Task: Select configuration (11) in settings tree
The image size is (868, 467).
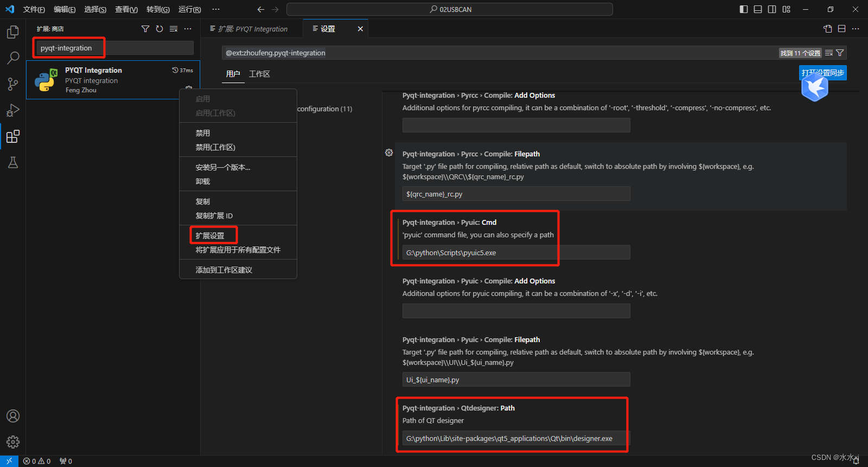Action: pos(324,109)
